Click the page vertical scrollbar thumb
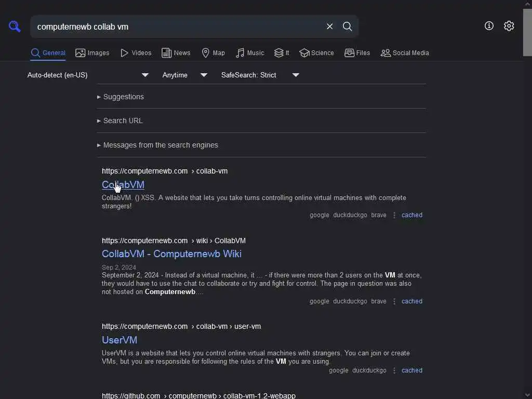 point(527,33)
